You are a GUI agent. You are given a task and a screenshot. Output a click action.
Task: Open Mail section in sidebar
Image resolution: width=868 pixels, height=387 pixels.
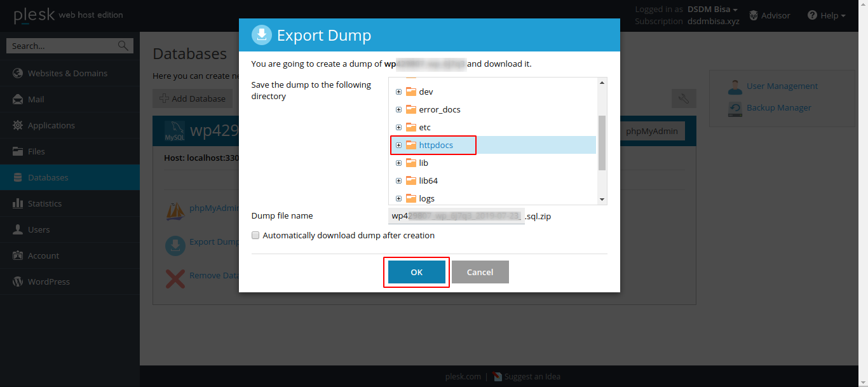(70, 99)
